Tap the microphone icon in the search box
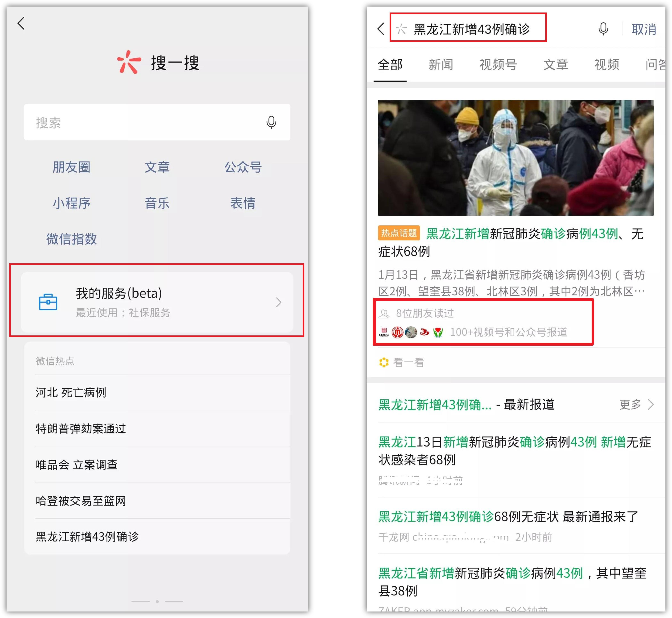 [x=272, y=122]
